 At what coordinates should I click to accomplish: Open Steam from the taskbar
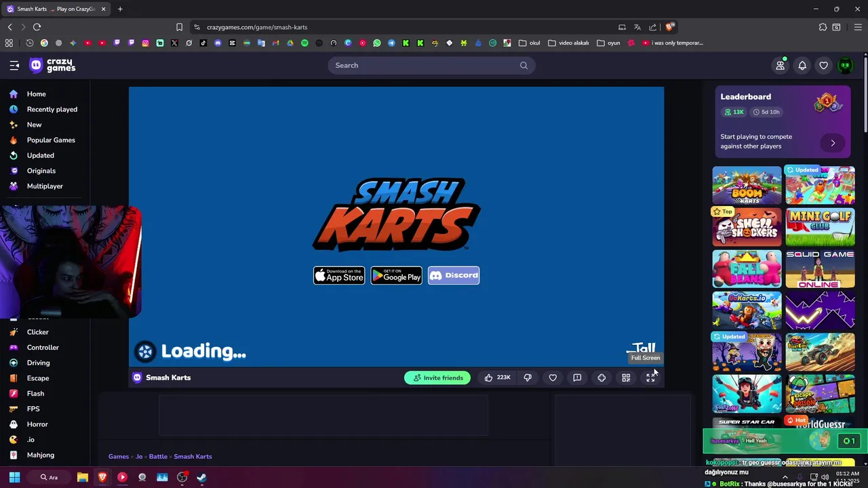201,477
